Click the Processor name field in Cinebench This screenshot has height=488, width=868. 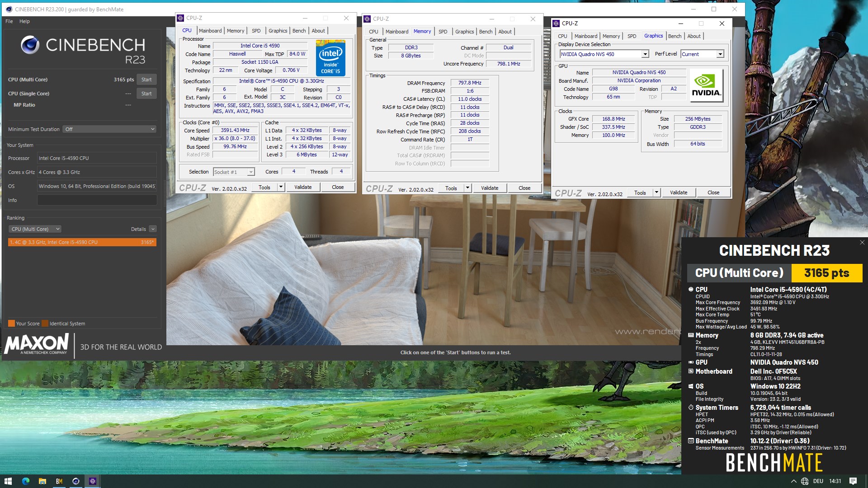(97, 158)
